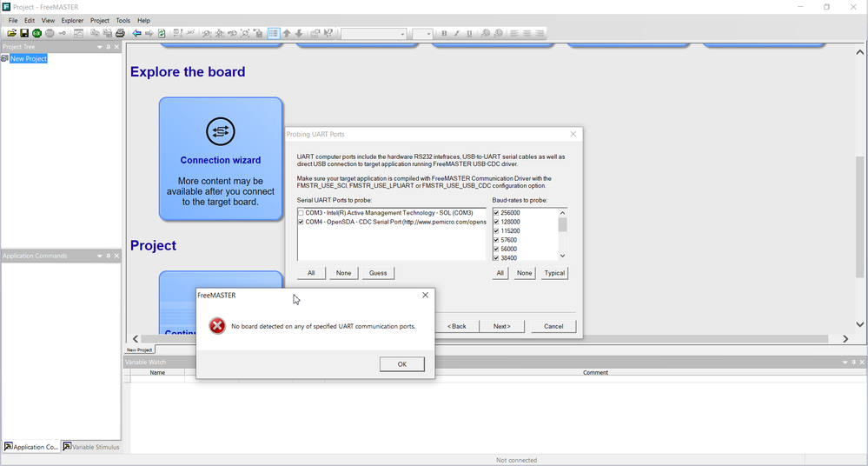Screen dimensions: 868x466
Task: Uncheck the 128000 baud-rate checkbox
Action: (x=496, y=222)
